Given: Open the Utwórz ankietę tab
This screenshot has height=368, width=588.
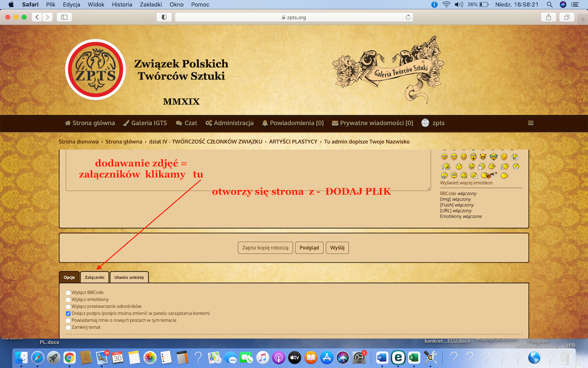Looking at the screenshot, I should coord(129,277).
